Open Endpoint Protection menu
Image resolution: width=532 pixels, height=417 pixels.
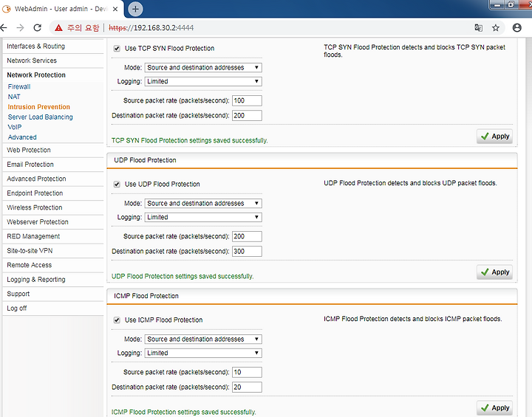pos(53,193)
